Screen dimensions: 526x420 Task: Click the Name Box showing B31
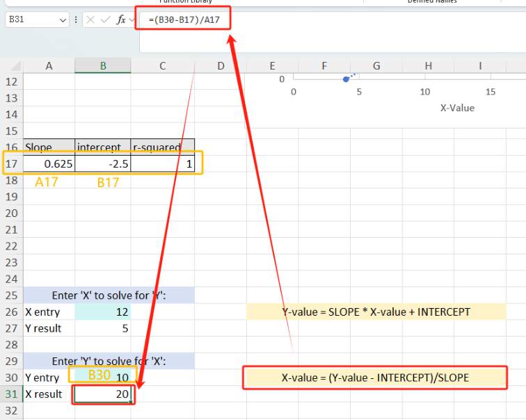[37, 19]
